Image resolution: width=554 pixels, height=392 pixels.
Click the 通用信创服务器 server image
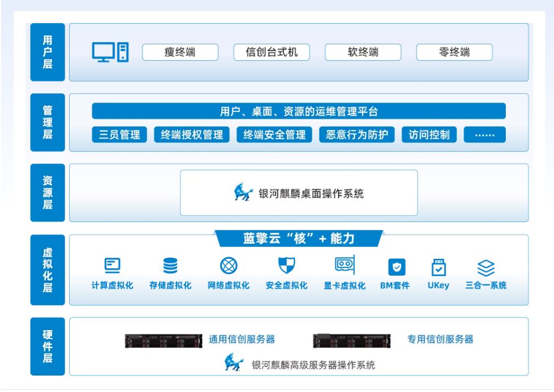(164, 341)
